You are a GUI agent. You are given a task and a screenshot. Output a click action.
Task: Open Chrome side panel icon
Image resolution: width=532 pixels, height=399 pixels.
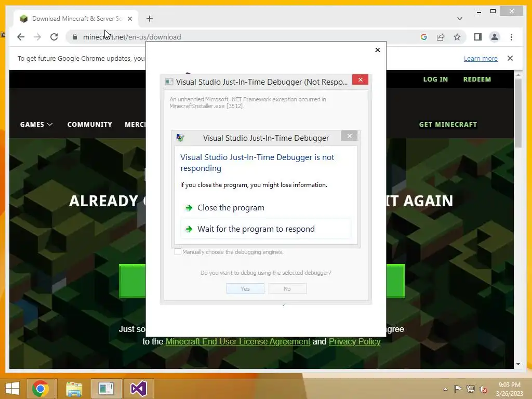pos(478,37)
